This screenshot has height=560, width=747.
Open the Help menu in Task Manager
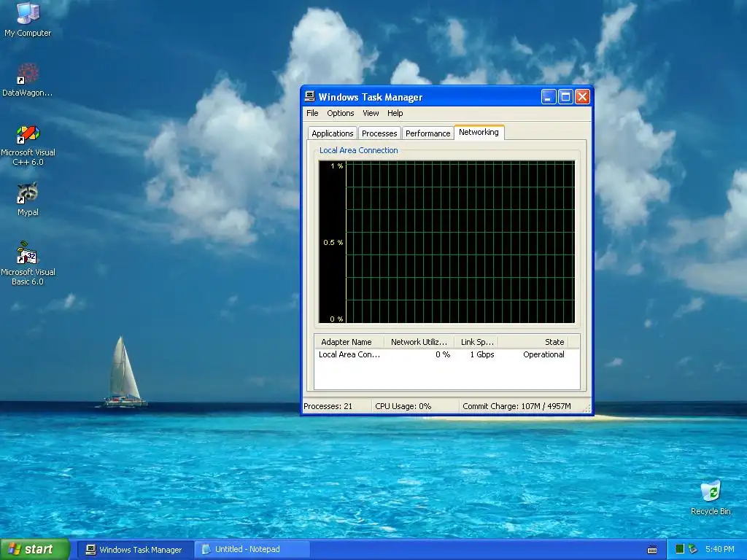(395, 113)
